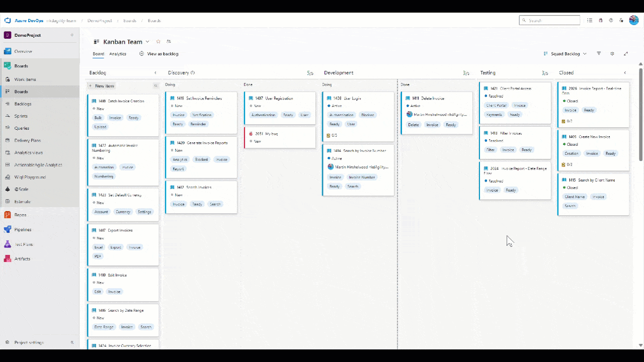Expand the 0/5 task checklist on User Login card
Image resolution: width=644 pixels, height=362 pixels.
[332, 135]
